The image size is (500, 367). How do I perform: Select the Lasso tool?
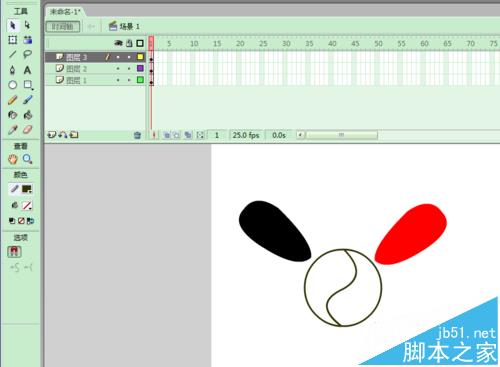27,54
